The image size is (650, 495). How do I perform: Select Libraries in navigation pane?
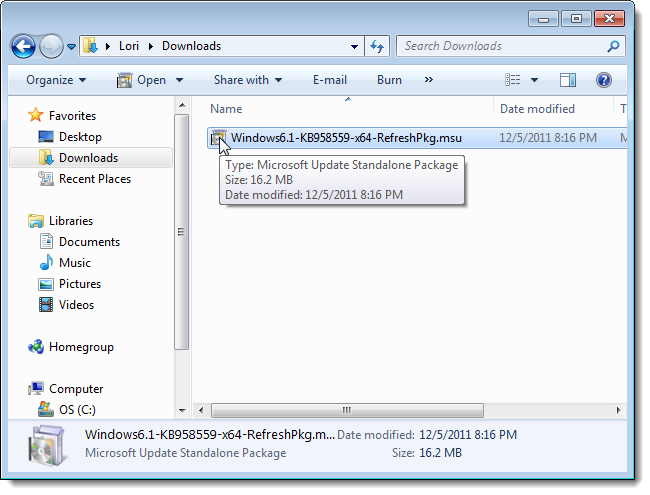click(x=71, y=221)
